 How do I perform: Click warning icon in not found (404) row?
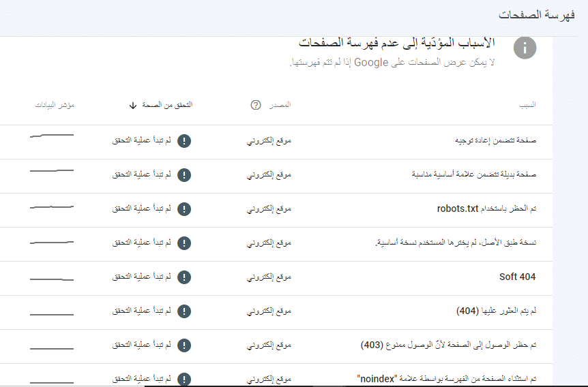184,311
